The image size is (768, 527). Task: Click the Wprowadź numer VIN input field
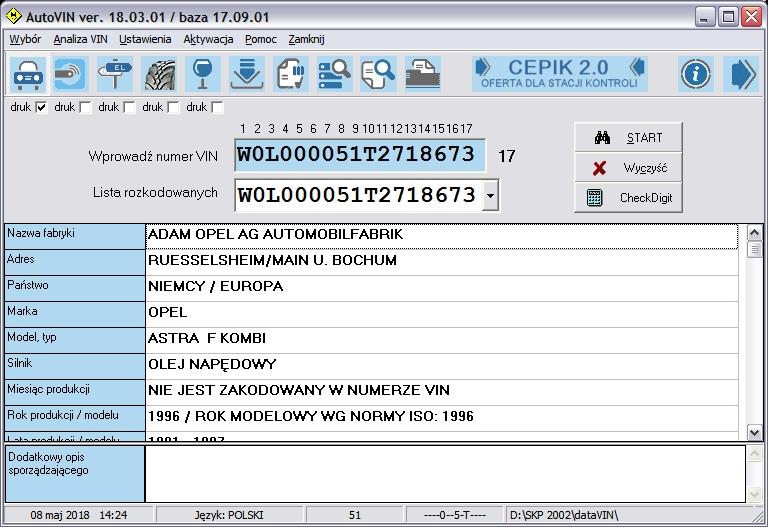360,155
